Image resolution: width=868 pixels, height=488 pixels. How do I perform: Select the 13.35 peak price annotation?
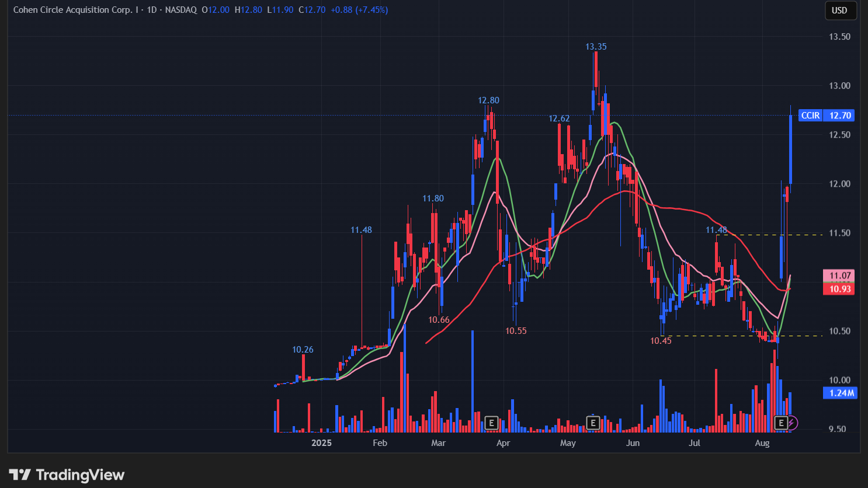tap(596, 47)
